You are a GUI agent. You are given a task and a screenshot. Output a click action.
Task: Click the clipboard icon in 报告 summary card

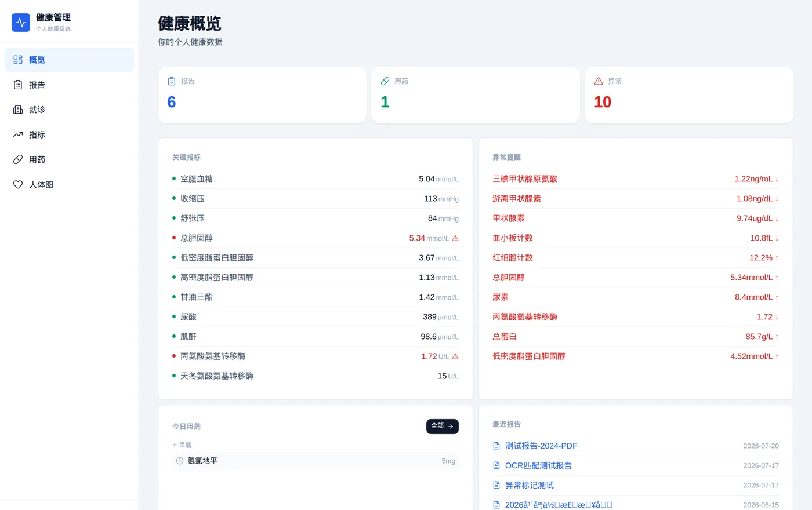[172, 81]
